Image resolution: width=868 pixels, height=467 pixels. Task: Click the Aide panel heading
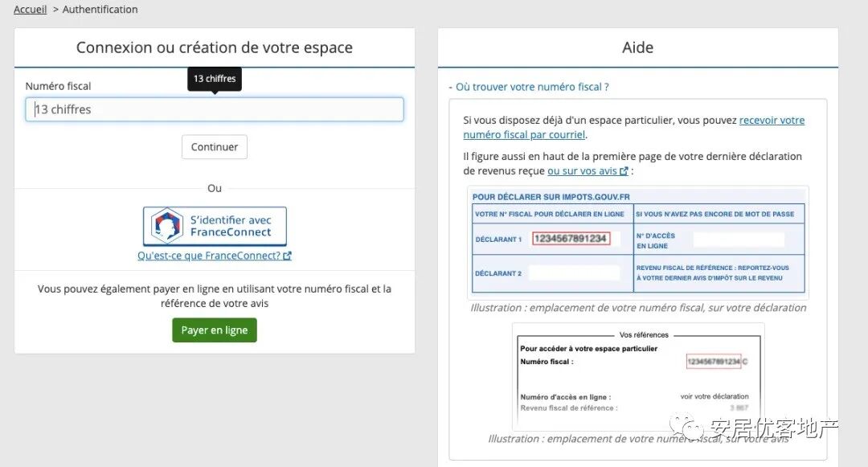(x=637, y=47)
